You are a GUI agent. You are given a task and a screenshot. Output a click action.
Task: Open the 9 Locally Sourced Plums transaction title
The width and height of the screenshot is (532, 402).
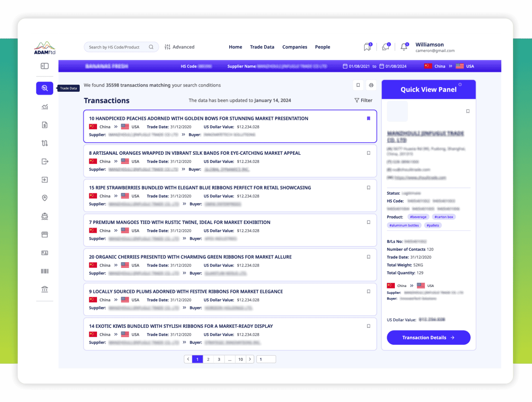[186, 292]
